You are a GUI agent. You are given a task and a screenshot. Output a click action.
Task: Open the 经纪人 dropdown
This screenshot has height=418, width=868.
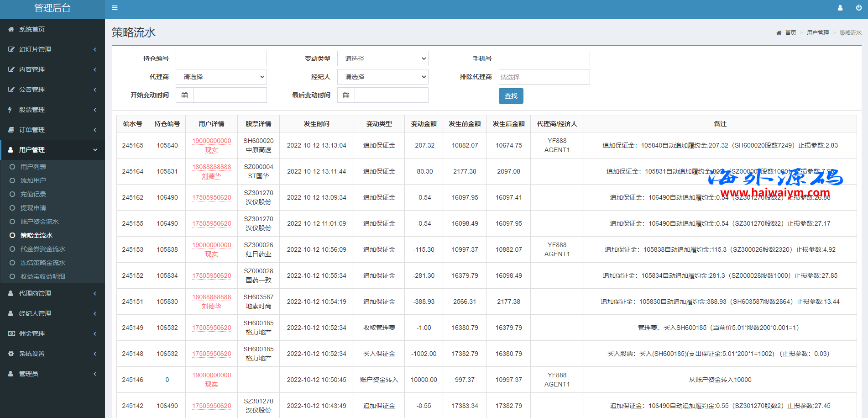coord(382,77)
